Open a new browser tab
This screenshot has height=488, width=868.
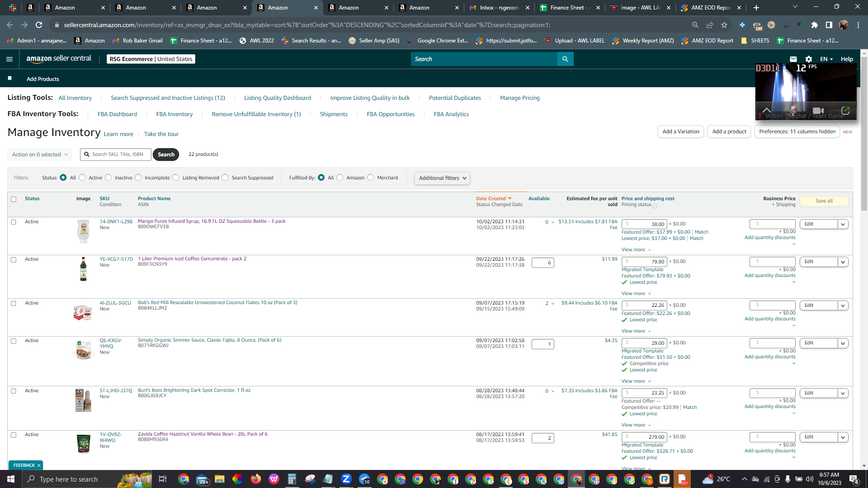click(x=756, y=8)
